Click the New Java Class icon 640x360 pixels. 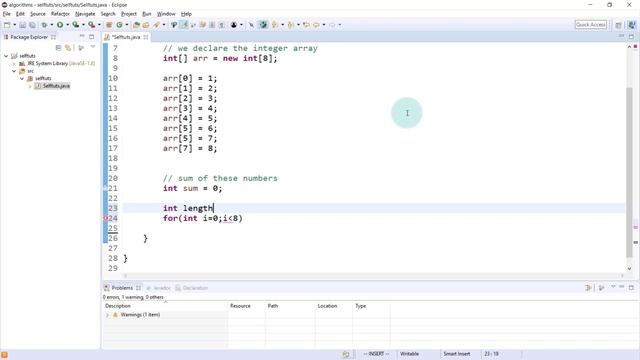(x=120, y=25)
